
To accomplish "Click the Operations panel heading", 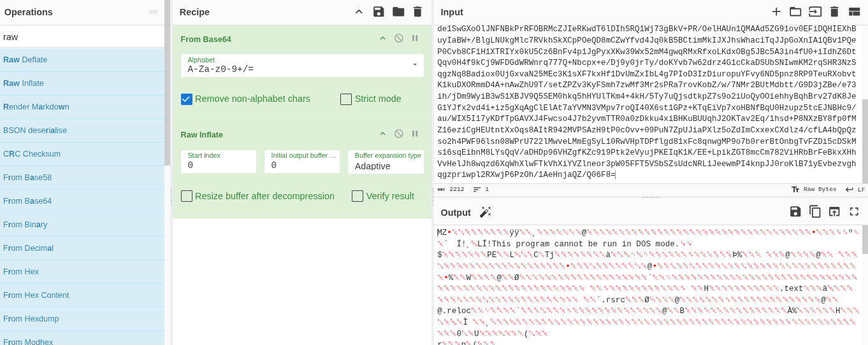I will (29, 12).
